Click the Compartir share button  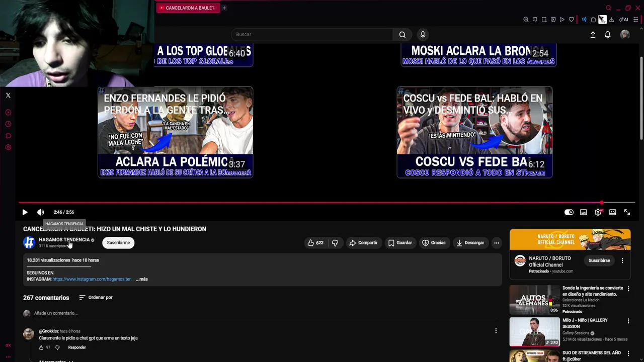coord(363,243)
